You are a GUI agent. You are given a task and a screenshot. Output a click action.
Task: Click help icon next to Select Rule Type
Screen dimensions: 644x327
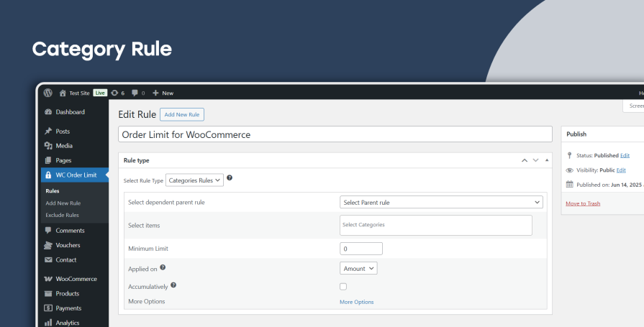(x=230, y=178)
